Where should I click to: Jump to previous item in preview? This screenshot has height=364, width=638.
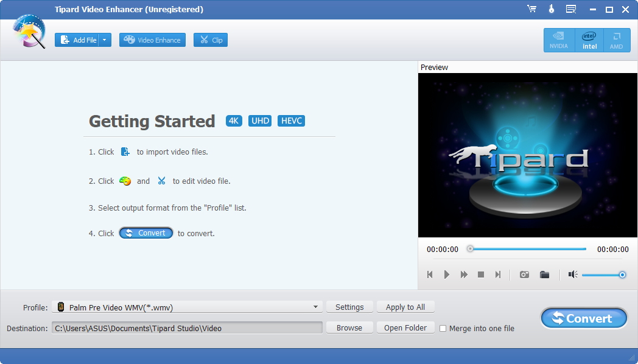430,275
